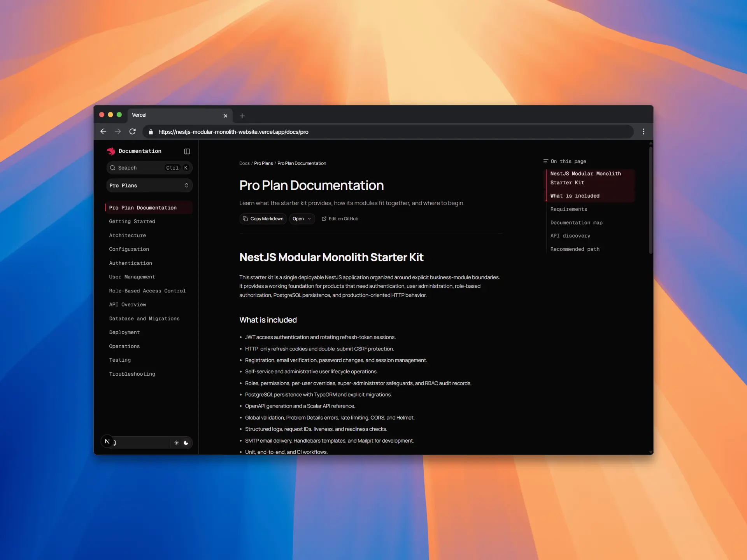Click the Pro Plan Documentation page title
Image resolution: width=747 pixels, height=560 pixels.
(311, 185)
